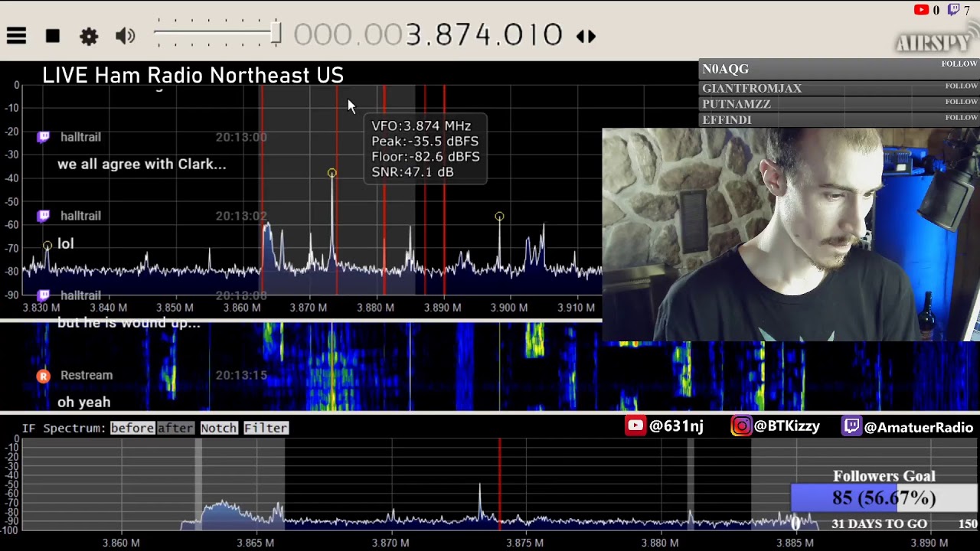Click the VFO info tooltip
This screenshot has height=551, width=980.
point(426,148)
